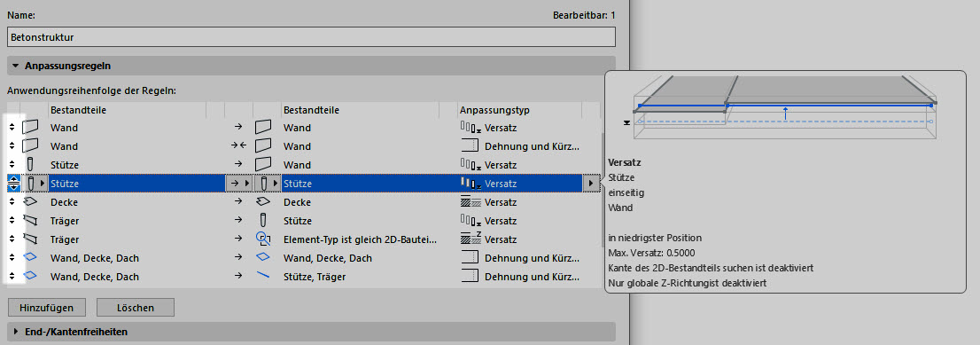Viewport: 980px width, 345px height.
Task: Click the Versatz text in the Träger → Stütze row
Action: 501,221
